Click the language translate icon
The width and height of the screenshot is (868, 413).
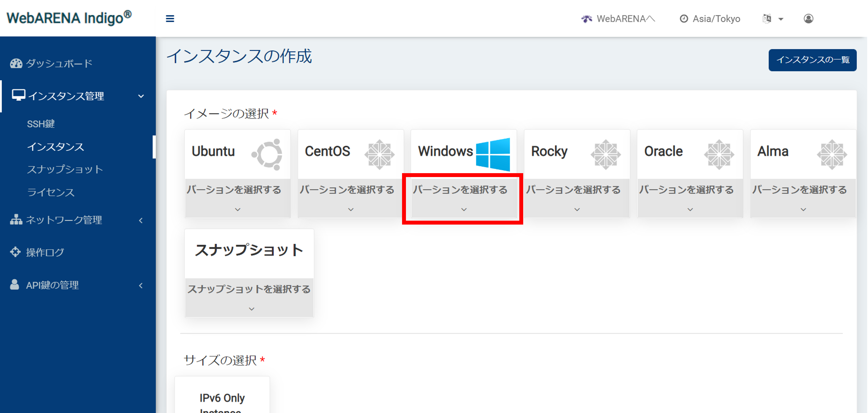[767, 19]
